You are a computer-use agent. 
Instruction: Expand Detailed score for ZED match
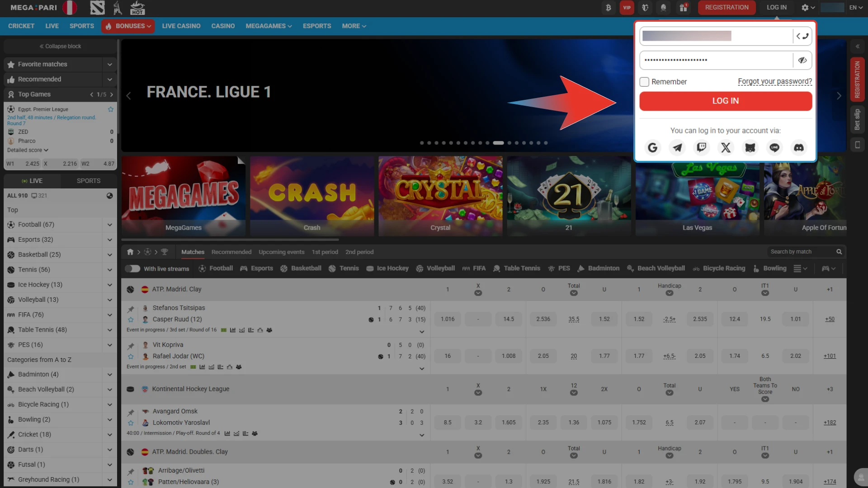point(28,150)
